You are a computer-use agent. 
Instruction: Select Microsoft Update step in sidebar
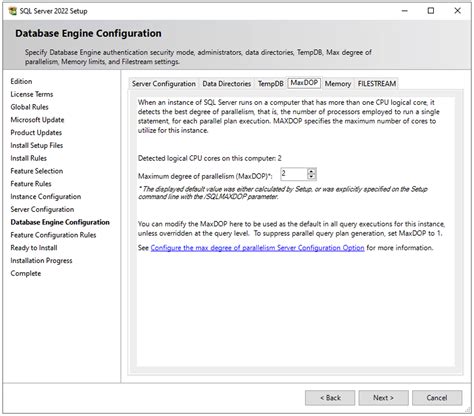(x=37, y=120)
